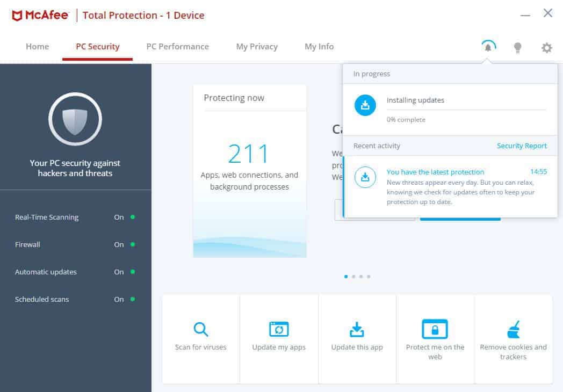Open Automatic updates settings
Image resolution: width=563 pixels, height=392 pixels.
click(75, 272)
